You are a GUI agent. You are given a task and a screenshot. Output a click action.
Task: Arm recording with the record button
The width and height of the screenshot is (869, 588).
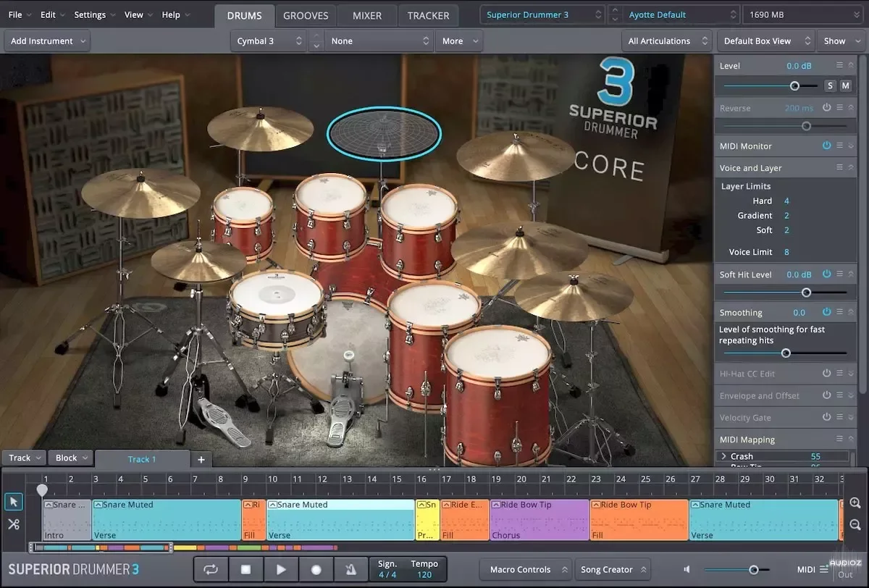(x=316, y=569)
